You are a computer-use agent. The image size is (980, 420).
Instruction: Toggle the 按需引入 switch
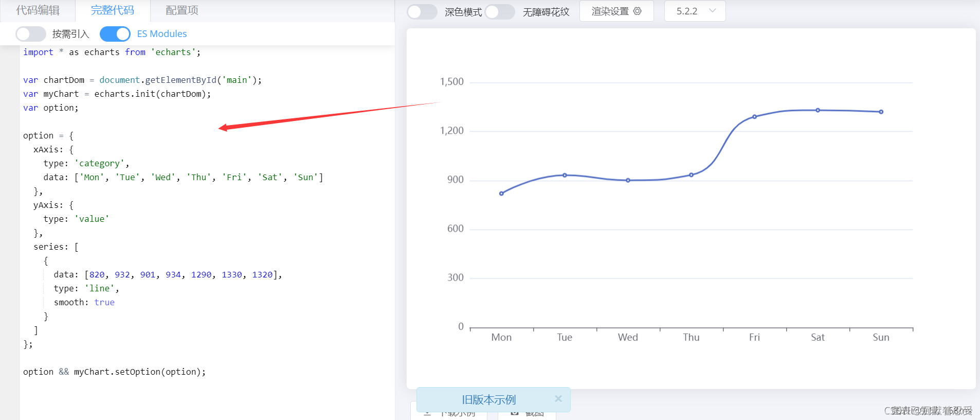(x=31, y=34)
